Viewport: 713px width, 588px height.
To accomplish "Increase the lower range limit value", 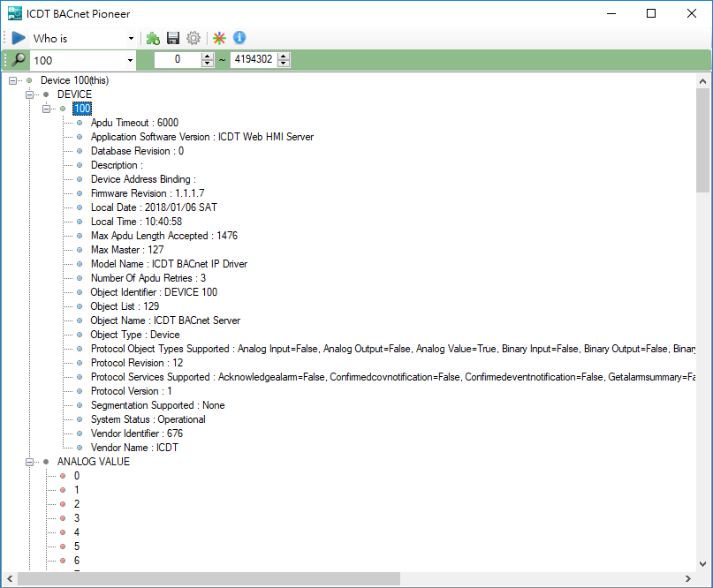I will (x=208, y=57).
